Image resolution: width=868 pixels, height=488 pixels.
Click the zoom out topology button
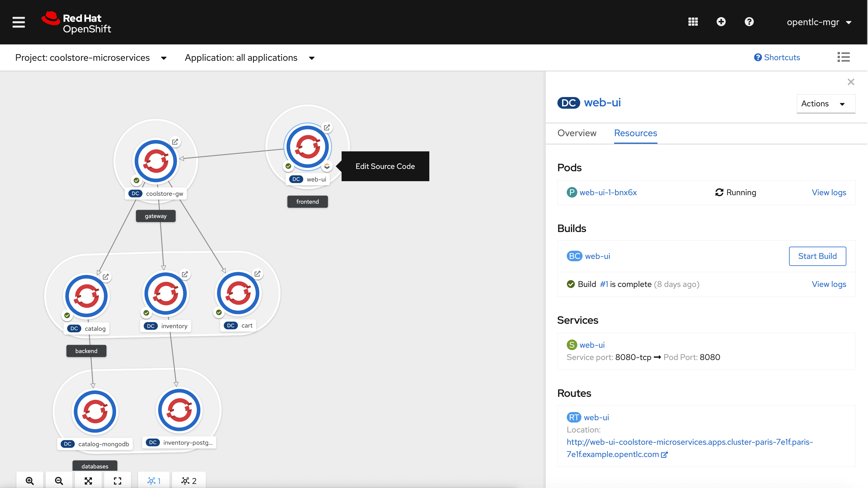[59, 481]
